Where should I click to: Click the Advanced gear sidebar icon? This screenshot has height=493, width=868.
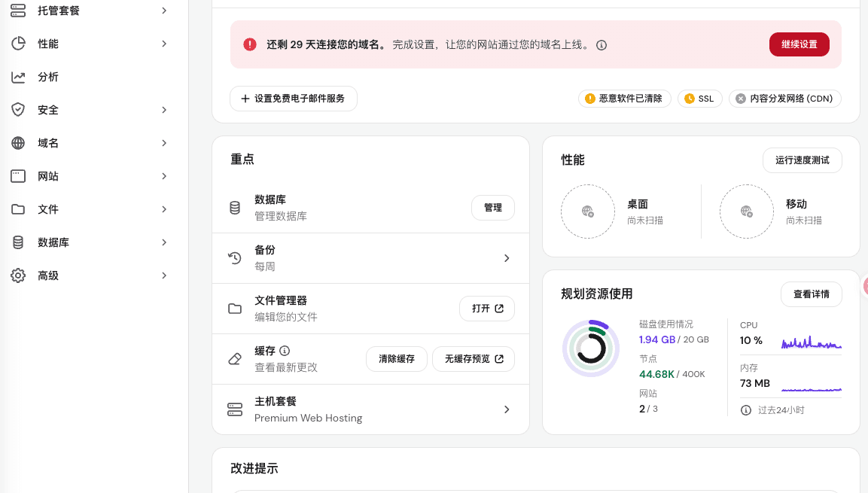click(x=18, y=275)
